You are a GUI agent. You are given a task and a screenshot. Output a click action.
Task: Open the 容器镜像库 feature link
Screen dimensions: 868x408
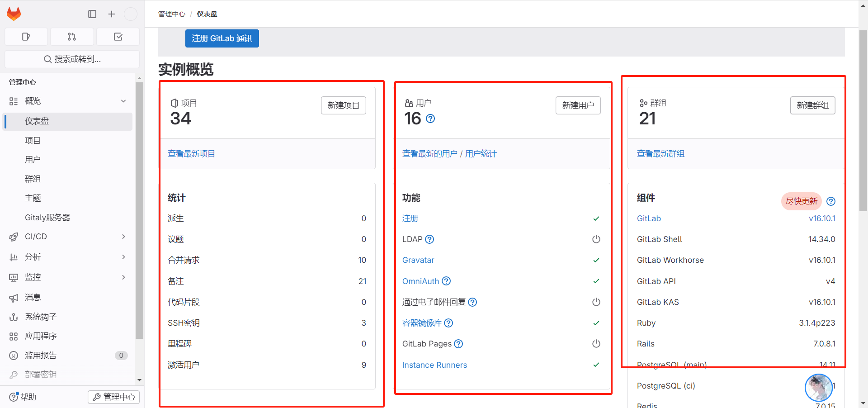tap(422, 323)
